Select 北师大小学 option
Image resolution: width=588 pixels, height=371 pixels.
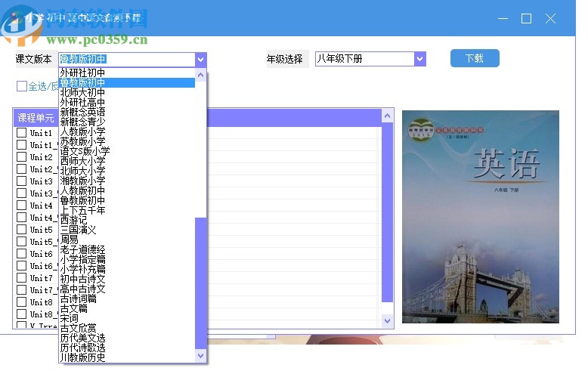[127, 171]
